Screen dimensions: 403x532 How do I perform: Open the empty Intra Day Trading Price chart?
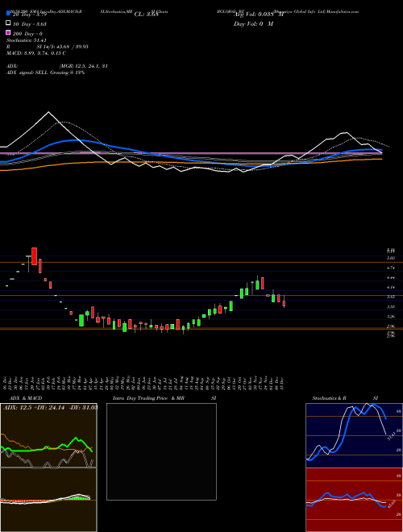pyautogui.click(x=161, y=451)
